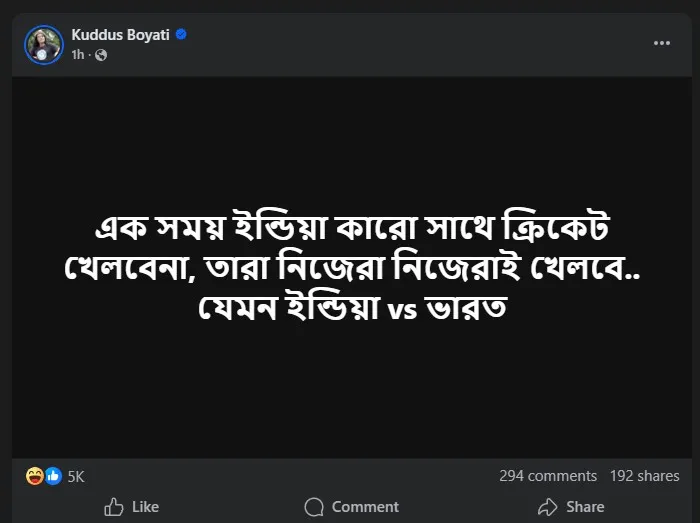Click the speech bubble Comment icon
Screen dimensions: 700x523
point(314,507)
